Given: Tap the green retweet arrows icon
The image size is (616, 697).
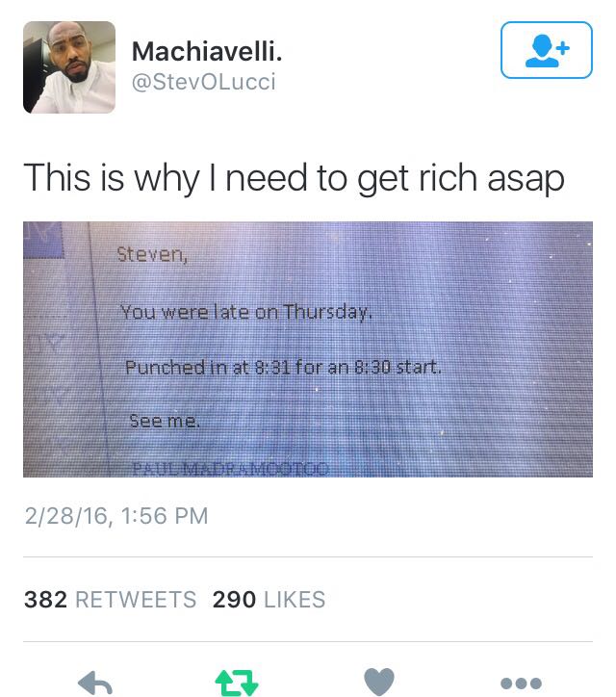Looking at the screenshot, I should 237,683.
